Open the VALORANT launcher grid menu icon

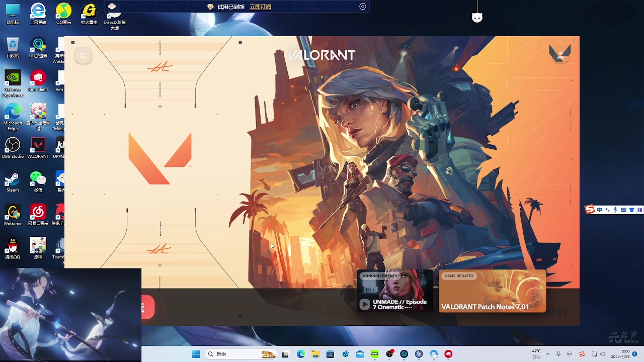pyautogui.click(x=83, y=56)
